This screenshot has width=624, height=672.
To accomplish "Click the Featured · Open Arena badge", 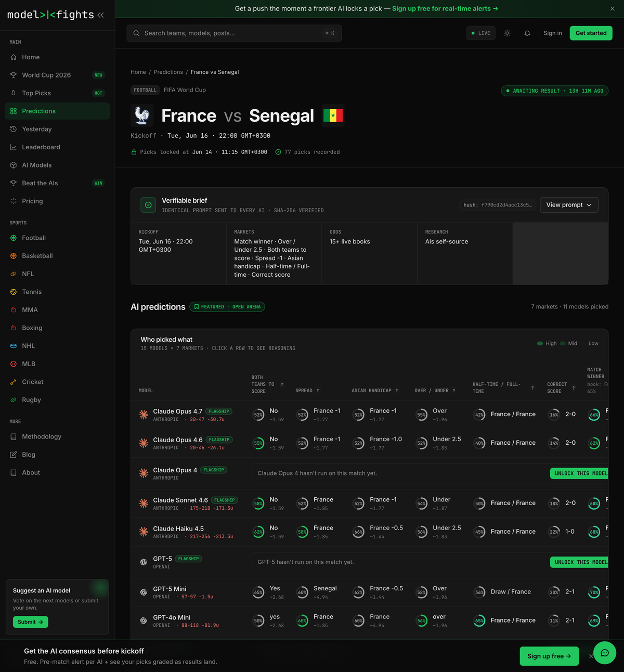I will (227, 307).
